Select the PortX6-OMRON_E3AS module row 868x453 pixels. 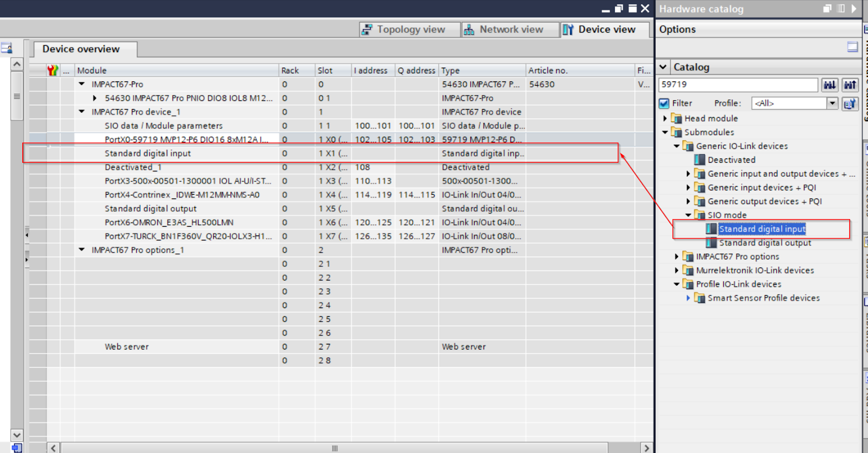(341, 222)
